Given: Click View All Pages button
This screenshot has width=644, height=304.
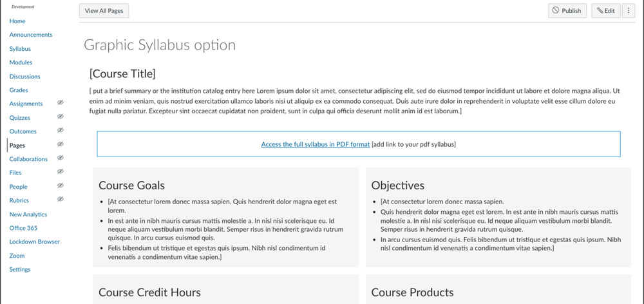Looking at the screenshot, I should pyautogui.click(x=105, y=10).
